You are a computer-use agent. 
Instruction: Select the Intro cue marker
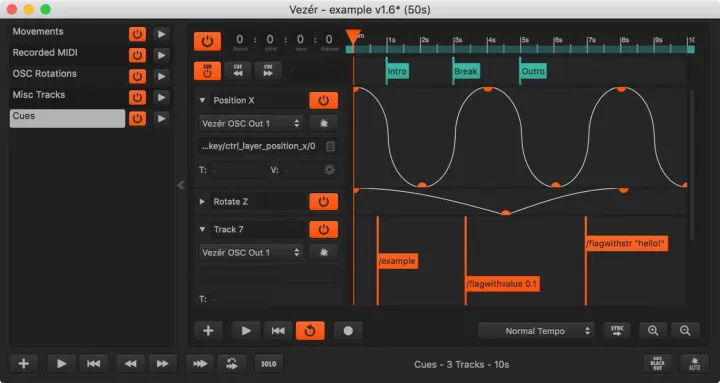tap(397, 71)
